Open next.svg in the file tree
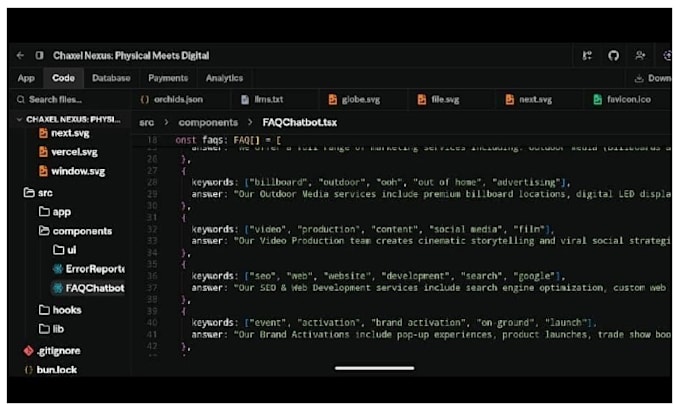The image size is (680, 411). click(x=69, y=133)
